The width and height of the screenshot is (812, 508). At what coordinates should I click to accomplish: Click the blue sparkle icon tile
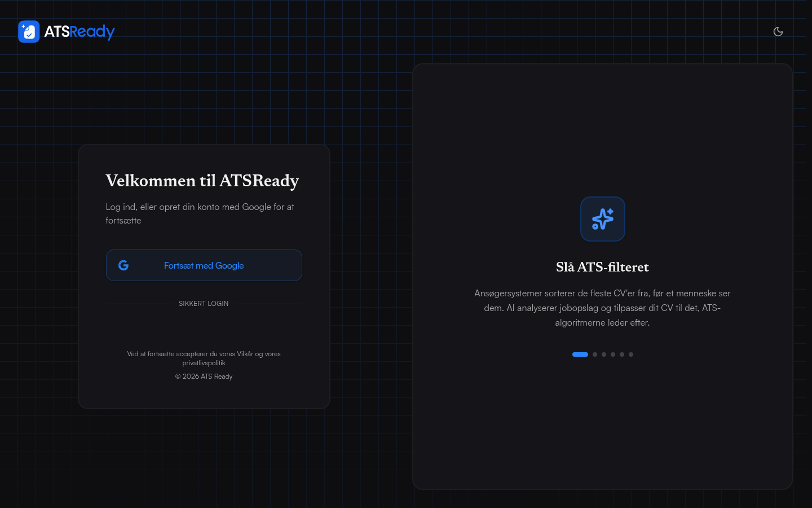603,219
